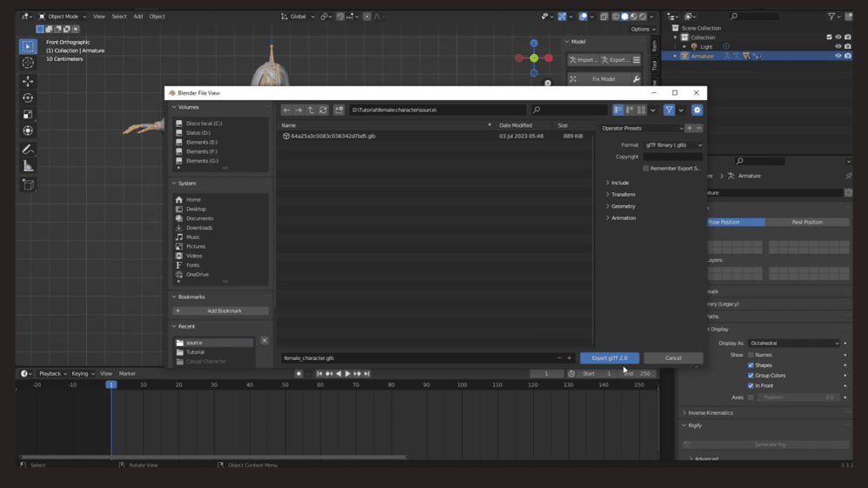Jump to timeline end frame
The image size is (868, 488).
[x=366, y=373]
